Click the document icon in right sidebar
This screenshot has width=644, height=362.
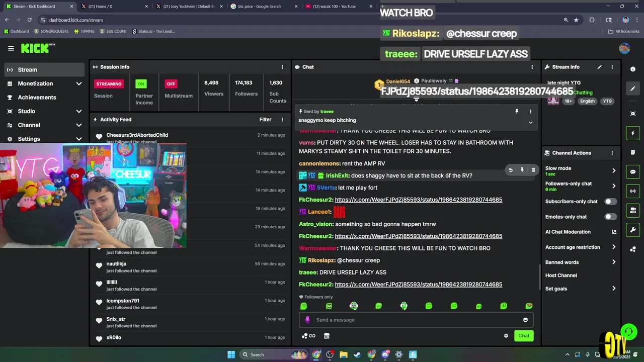coord(633,152)
